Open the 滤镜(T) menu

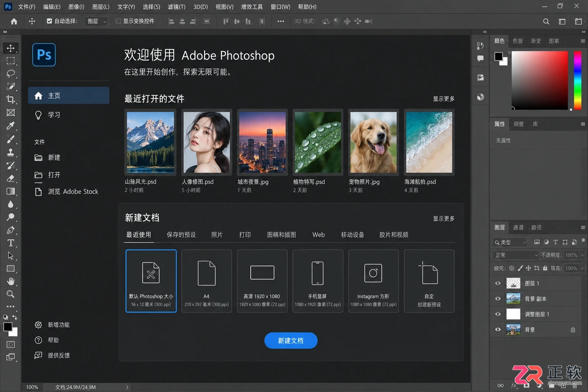tap(176, 7)
